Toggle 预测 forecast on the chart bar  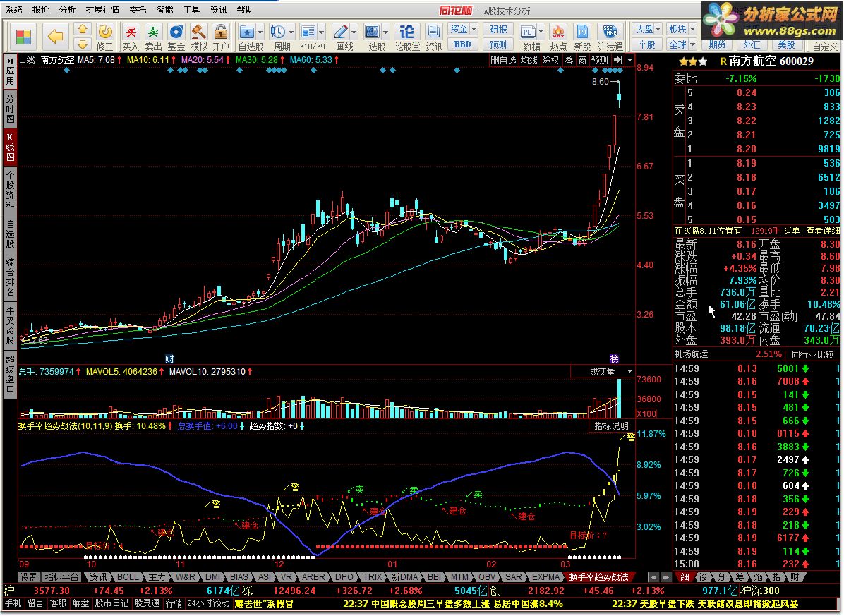click(600, 60)
